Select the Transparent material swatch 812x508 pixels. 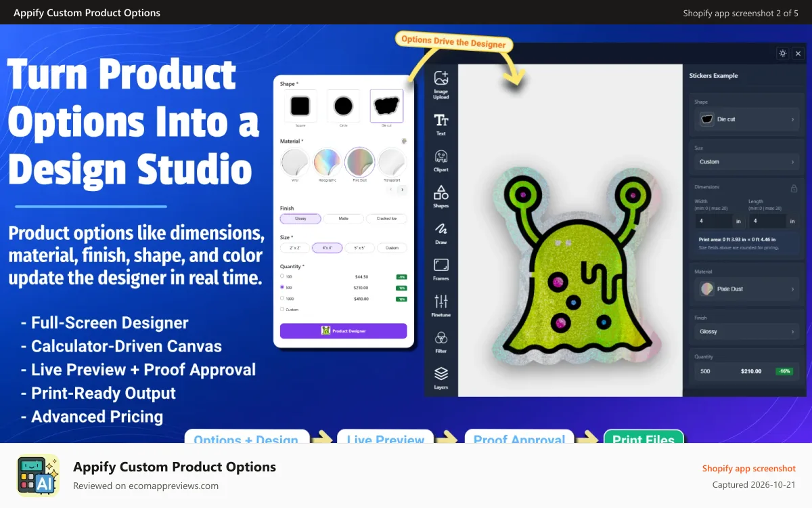[392, 163]
